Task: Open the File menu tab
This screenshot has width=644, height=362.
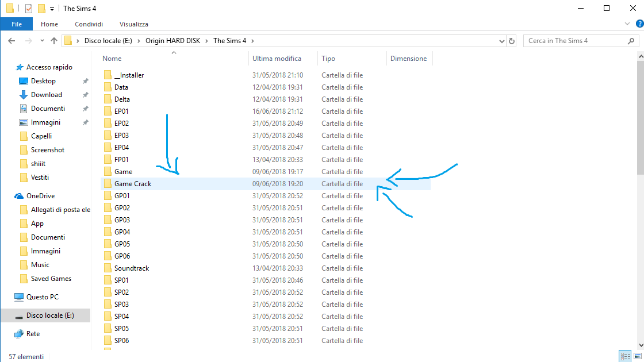Action: point(17,24)
